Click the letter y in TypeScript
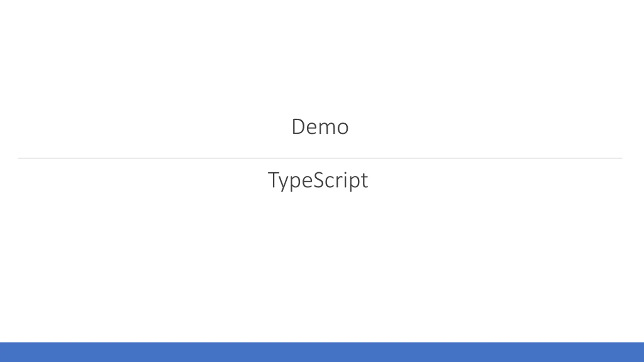644x362 pixels. click(284, 184)
